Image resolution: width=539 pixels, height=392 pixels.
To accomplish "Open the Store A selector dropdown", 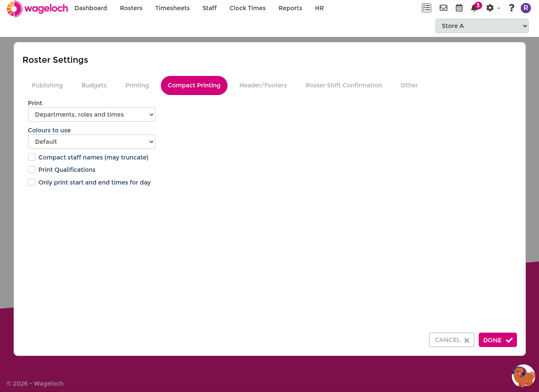I will click(482, 26).
